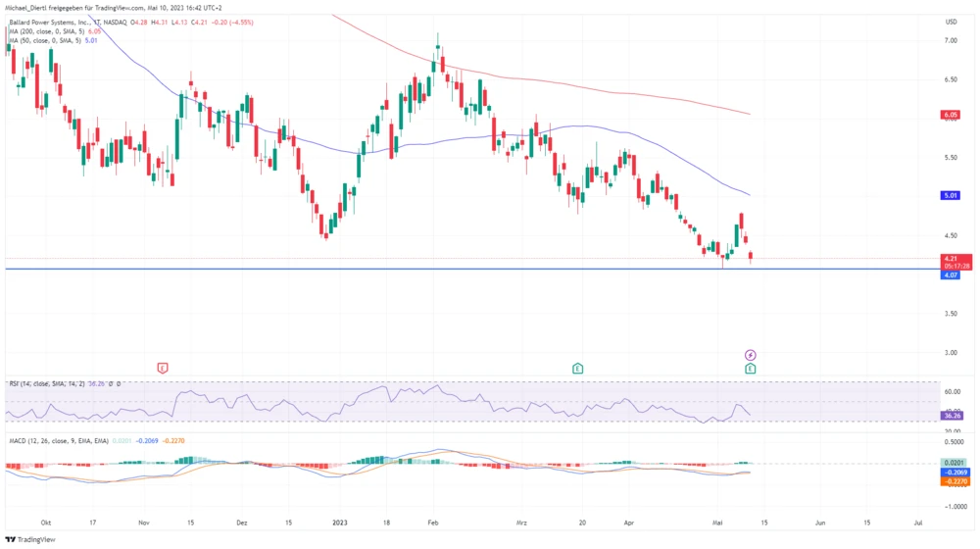
Task: Click the orange -0.2270 MACD signal label
Action: [x=953, y=481]
